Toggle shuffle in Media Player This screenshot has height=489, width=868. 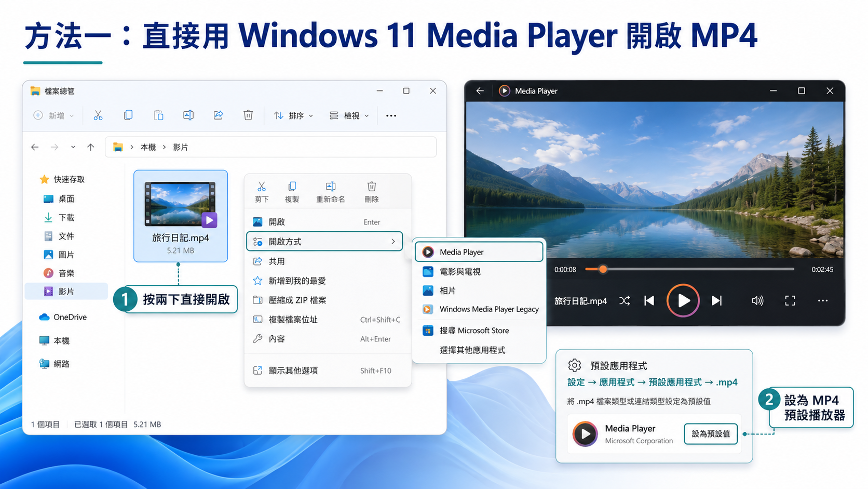point(625,301)
